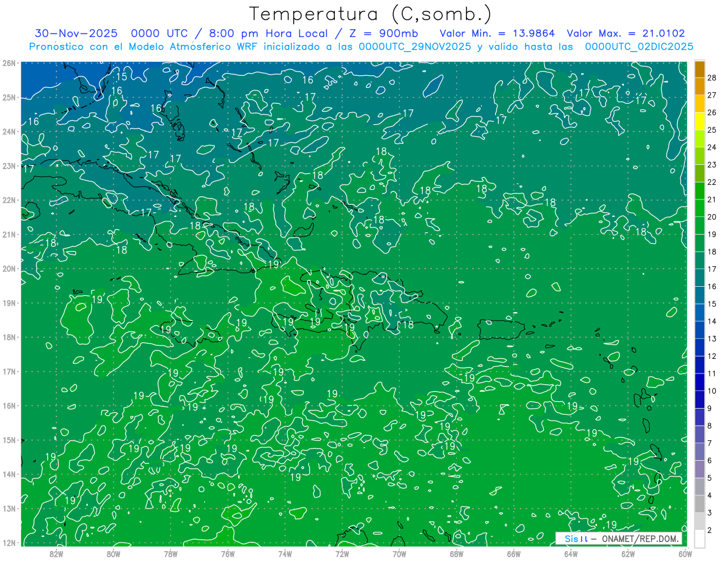Click the 14N latitude axis label

pos(8,474)
